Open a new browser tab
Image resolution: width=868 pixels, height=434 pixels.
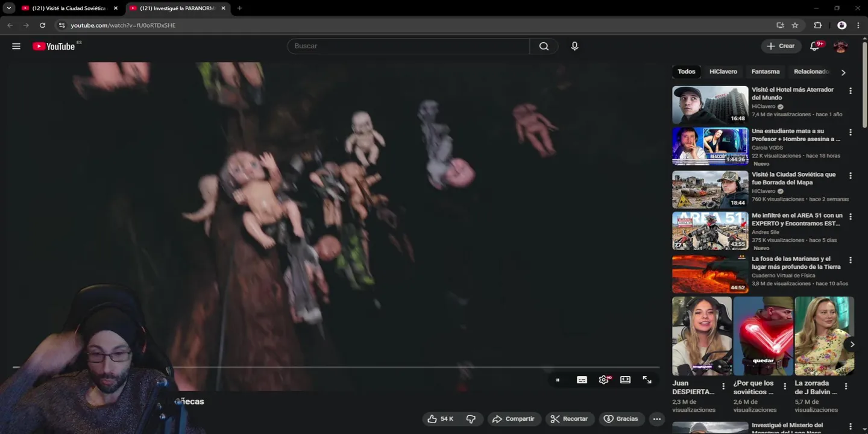(239, 8)
